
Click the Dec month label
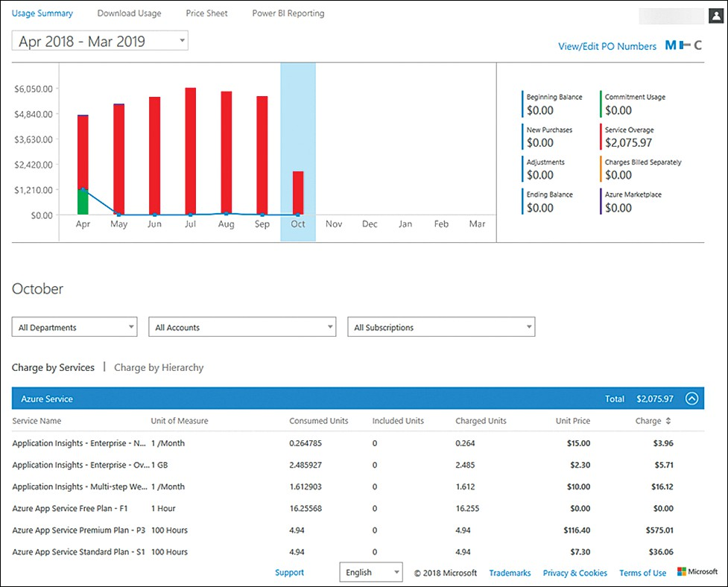[x=370, y=224]
